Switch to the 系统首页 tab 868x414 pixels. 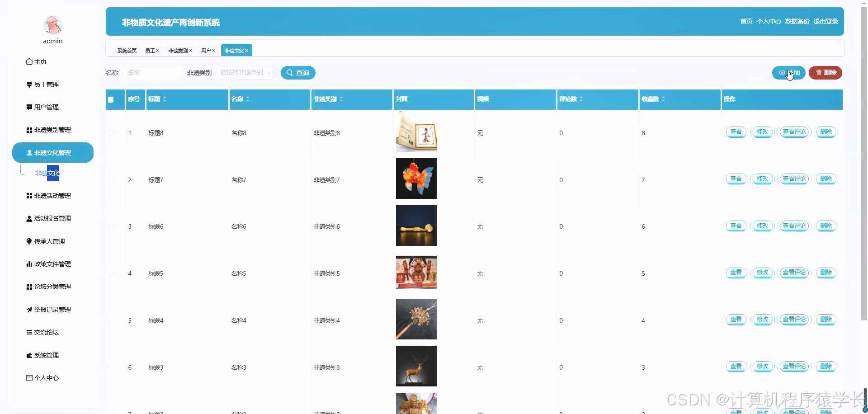tap(127, 51)
